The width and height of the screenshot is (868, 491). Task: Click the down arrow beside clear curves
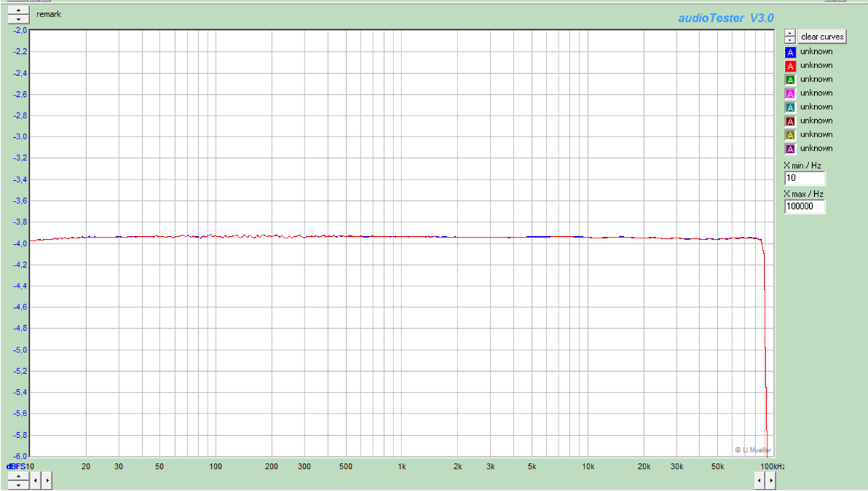tap(790, 40)
